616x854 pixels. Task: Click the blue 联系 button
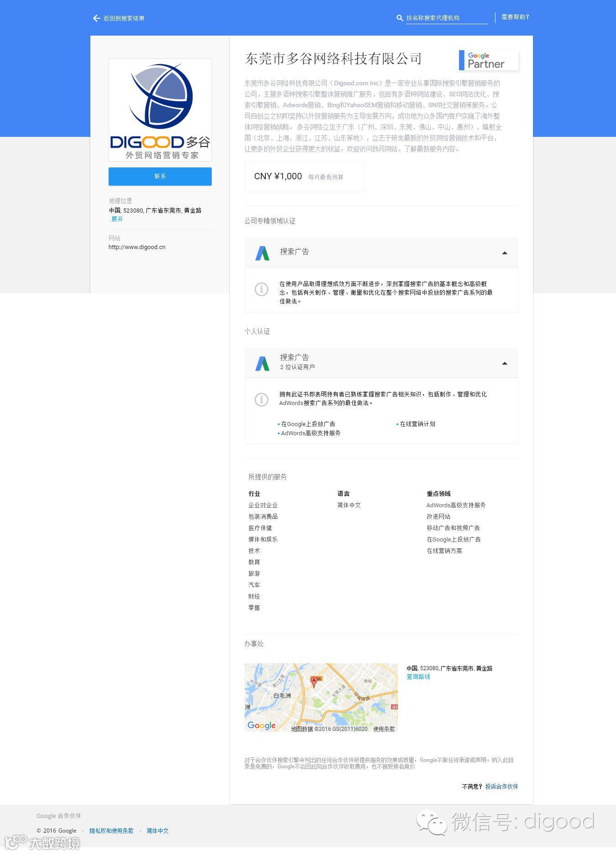pyautogui.click(x=160, y=177)
